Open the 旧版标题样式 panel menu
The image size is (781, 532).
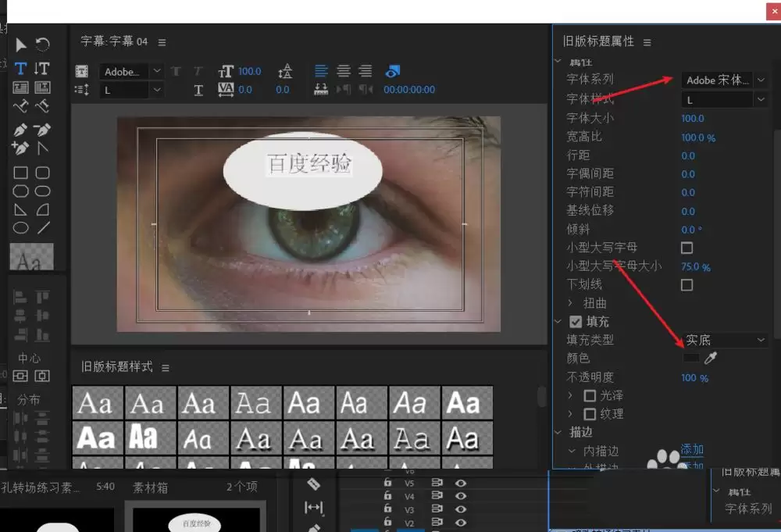pyautogui.click(x=166, y=367)
